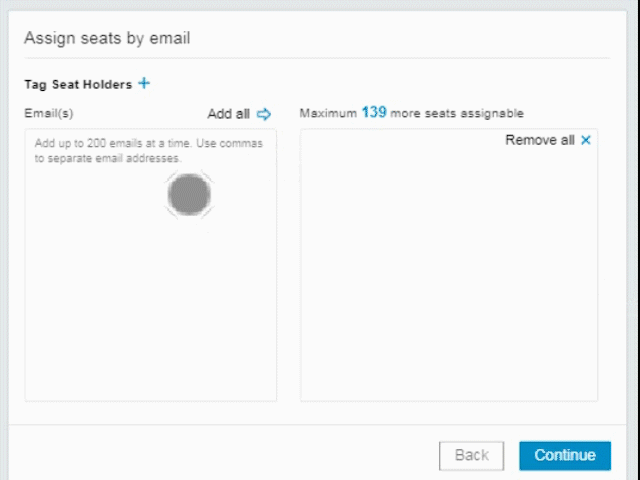640x480 pixels.
Task: Click the 'more seats assignable' text
Action: (x=457, y=114)
